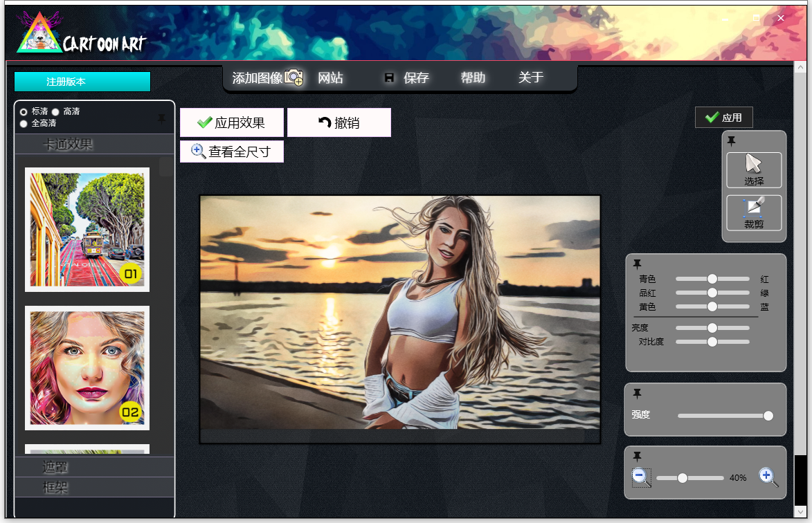Viewport: 812px width, 523px height.
Task: Adjust the 对比度 contrast slider
Action: click(712, 342)
